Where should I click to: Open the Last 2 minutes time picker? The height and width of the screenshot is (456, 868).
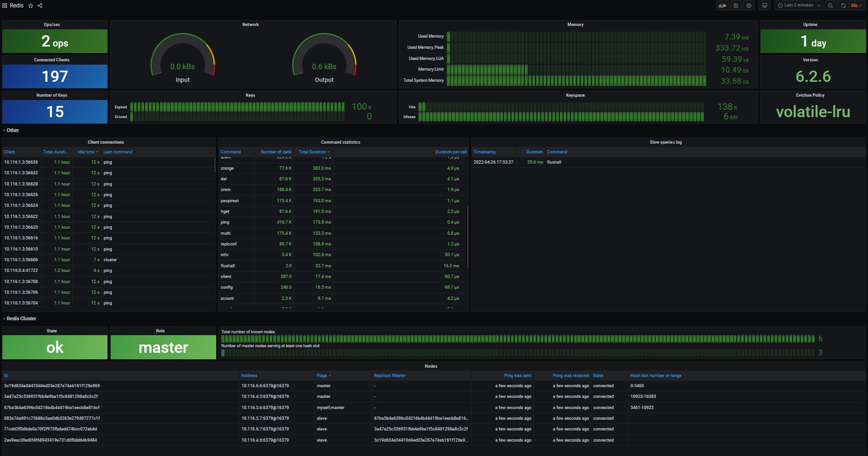pos(799,6)
